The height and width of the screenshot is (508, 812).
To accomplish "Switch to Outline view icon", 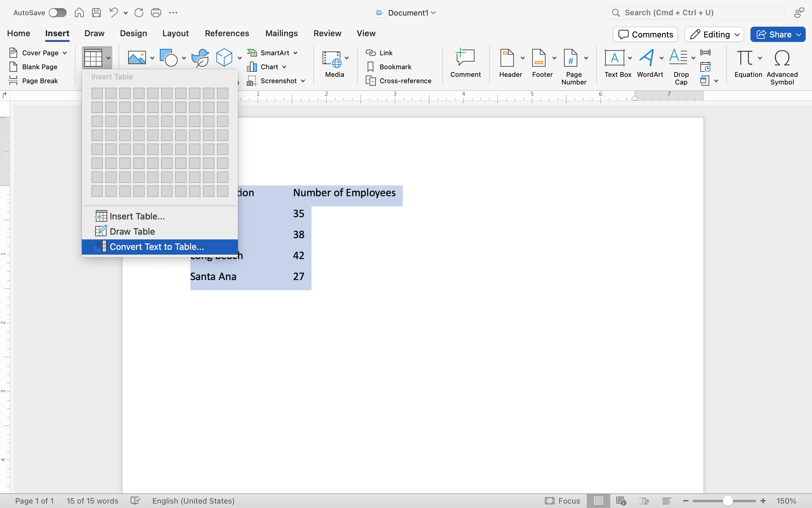I will (644, 501).
